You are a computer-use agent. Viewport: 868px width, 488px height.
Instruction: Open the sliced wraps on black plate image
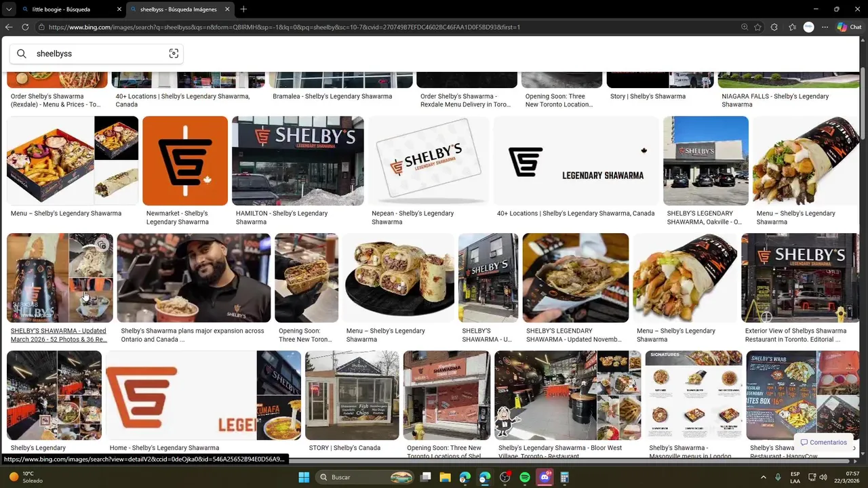(x=398, y=278)
